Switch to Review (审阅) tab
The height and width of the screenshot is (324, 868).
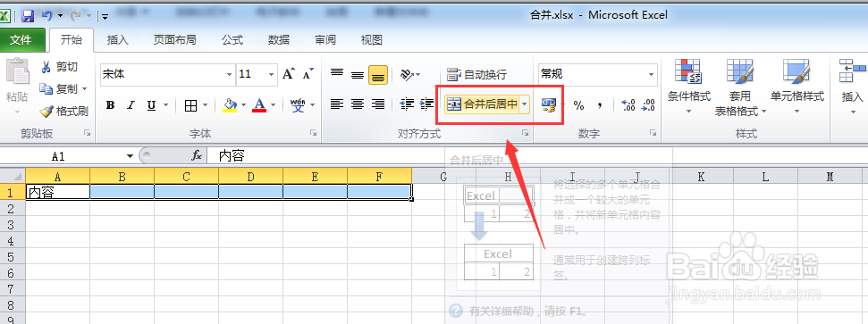point(325,40)
